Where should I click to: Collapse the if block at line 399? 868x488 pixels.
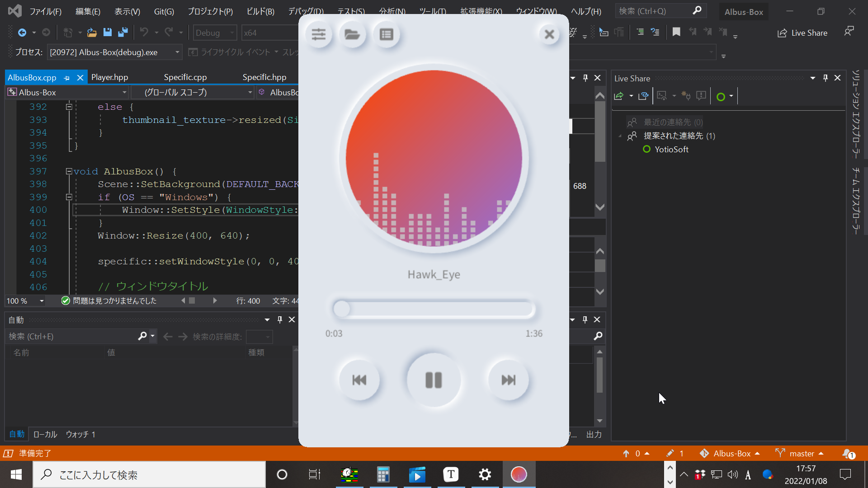(x=69, y=197)
